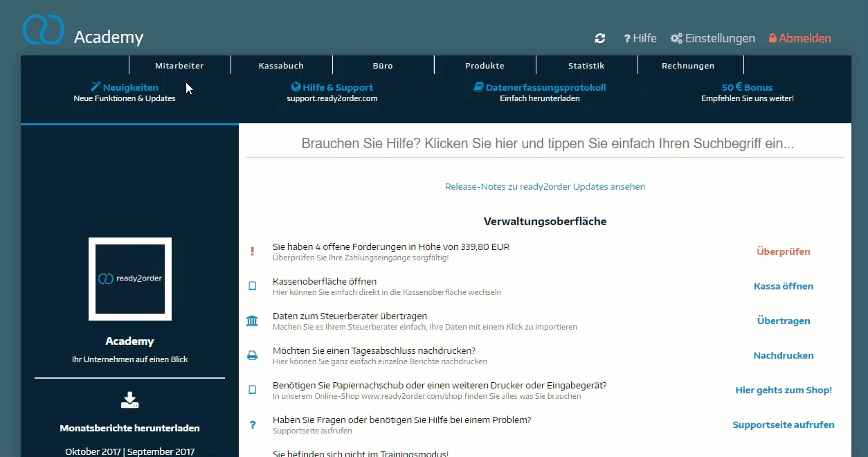The width and height of the screenshot is (868, 457).
Task: Click the gears icon next to Einstellungen
Action: (x=676, y=38)
